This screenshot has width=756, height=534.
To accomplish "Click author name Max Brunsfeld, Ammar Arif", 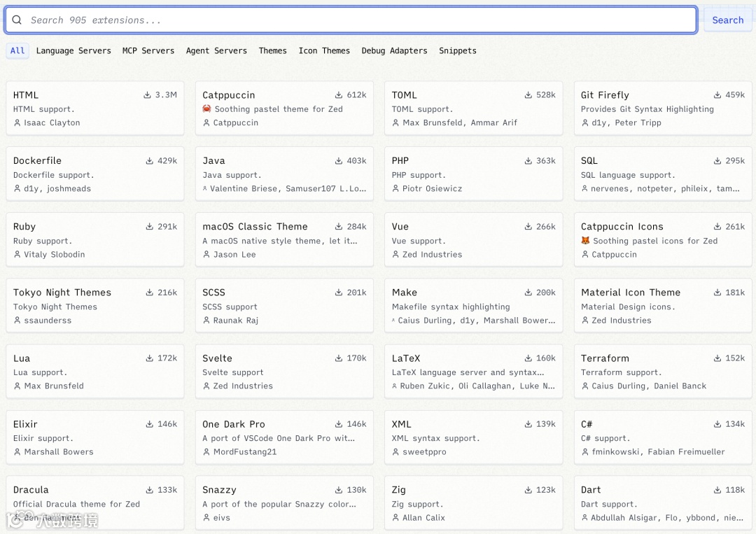I will [459, 123].
